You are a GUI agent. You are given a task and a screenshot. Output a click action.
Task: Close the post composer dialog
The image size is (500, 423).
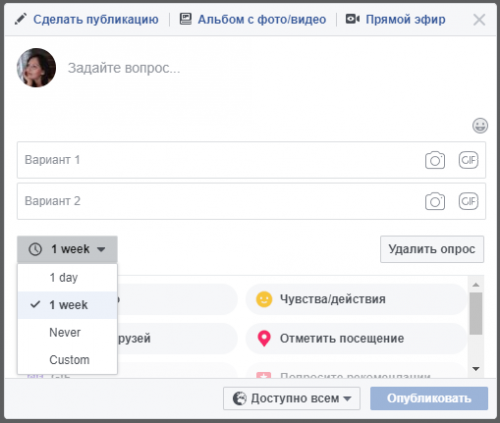click(479, 20)
